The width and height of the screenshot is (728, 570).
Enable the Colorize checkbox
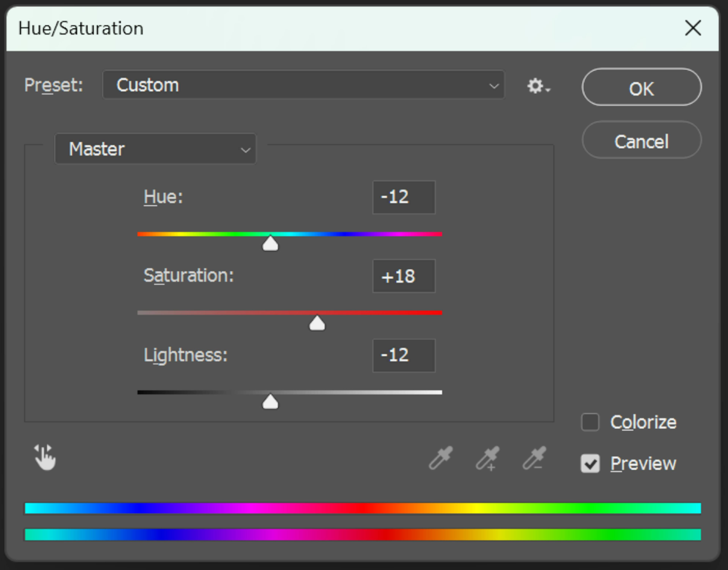tap(590, 422)
